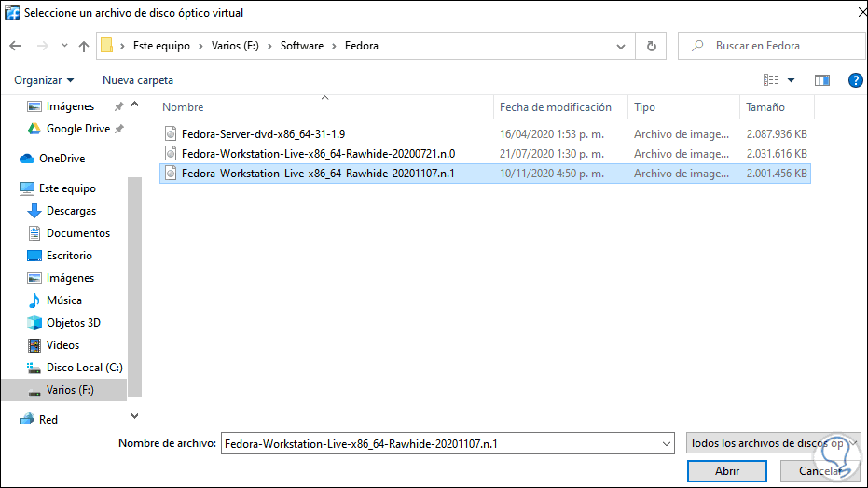
Task: Click the navigation pane scrollbar thumb
Action: coord(134,287)
